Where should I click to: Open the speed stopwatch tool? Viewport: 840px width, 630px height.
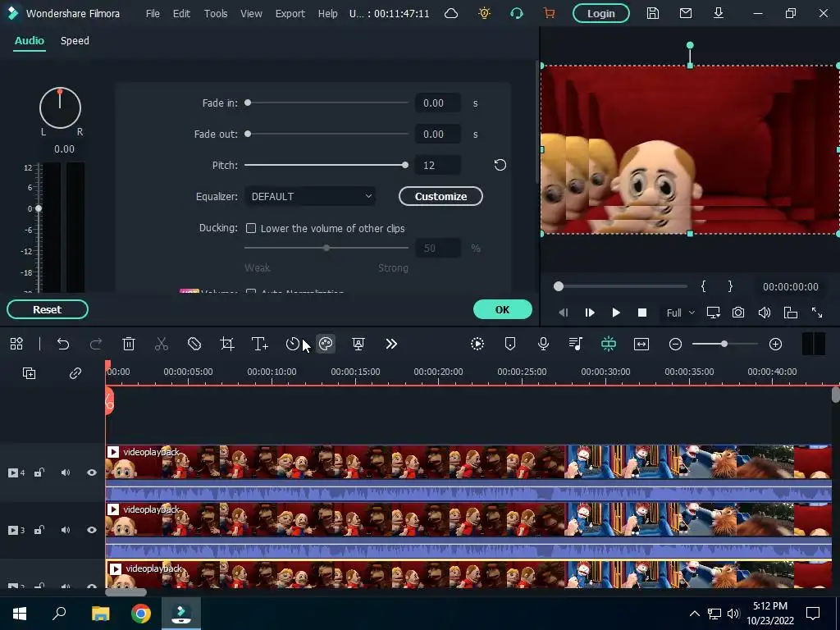coord(293,344)
